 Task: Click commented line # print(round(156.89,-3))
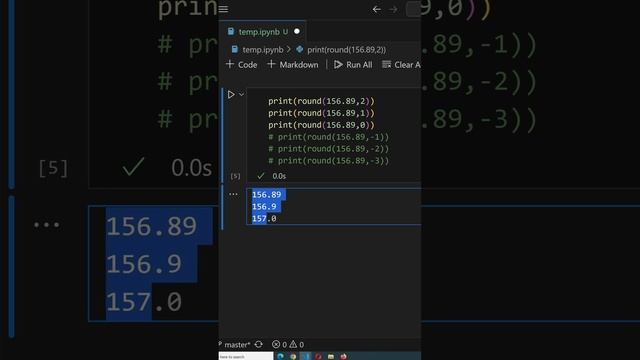329,161
